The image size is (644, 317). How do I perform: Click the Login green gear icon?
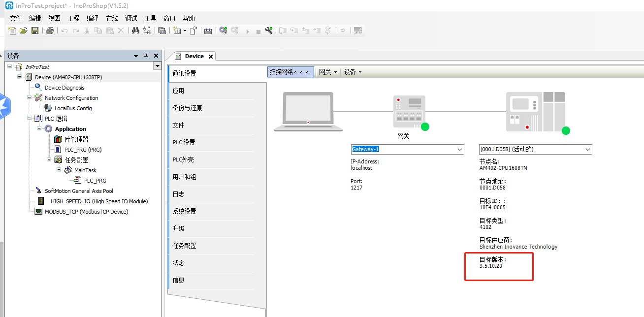pos(223,30)
